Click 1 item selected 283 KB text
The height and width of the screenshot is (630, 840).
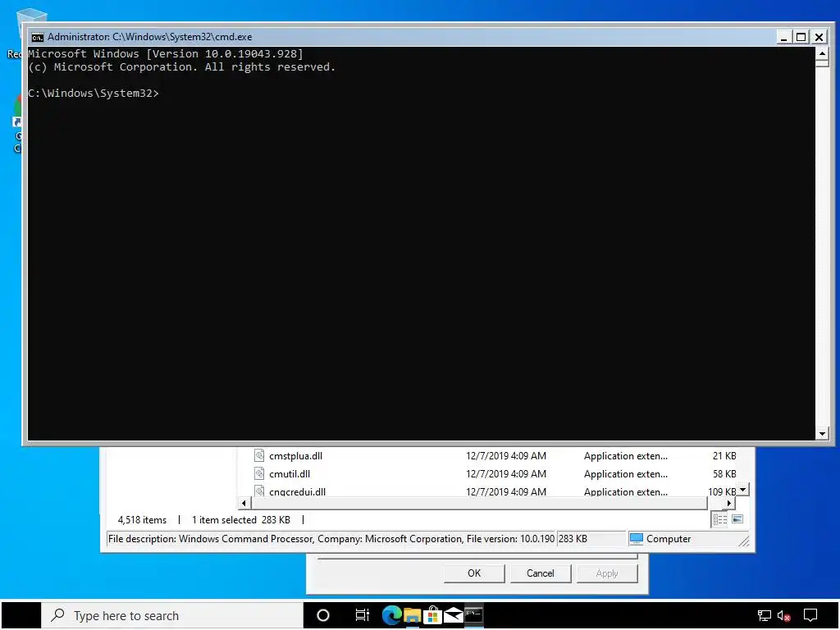coord(241,519)
